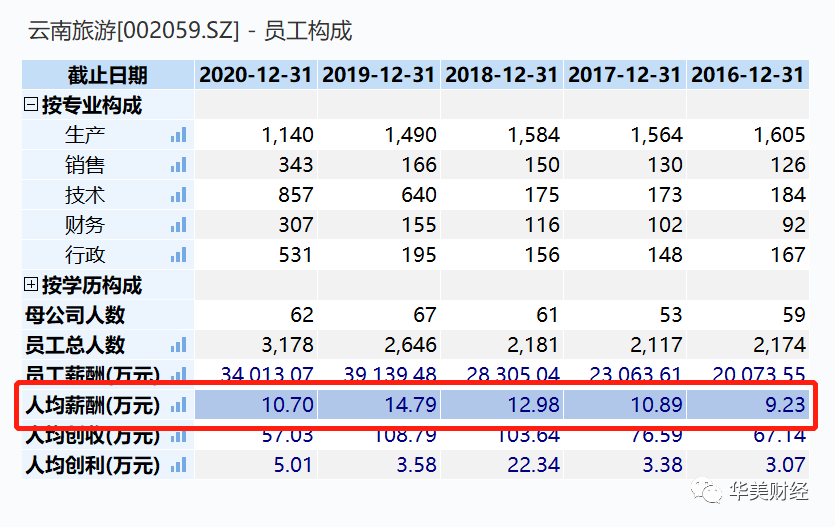Click the 10.89 人均薪酬 value
Viewport: 835px width, 527px height.
point(657,405)
